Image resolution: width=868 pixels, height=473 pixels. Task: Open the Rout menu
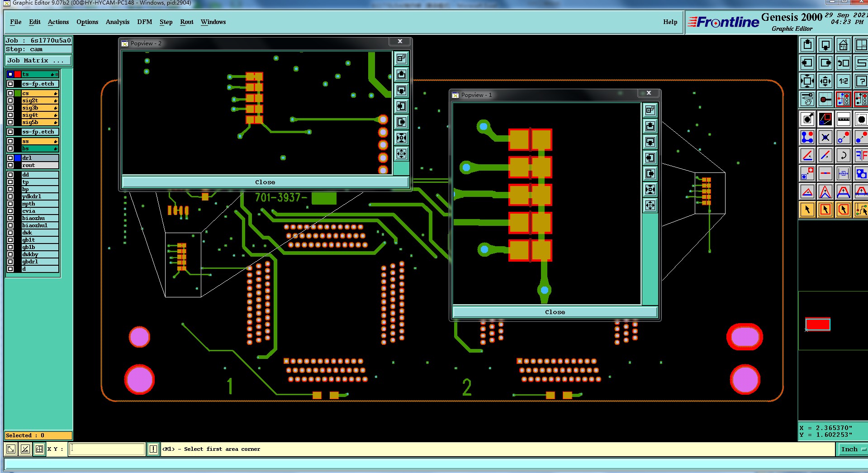click(187, 22)
